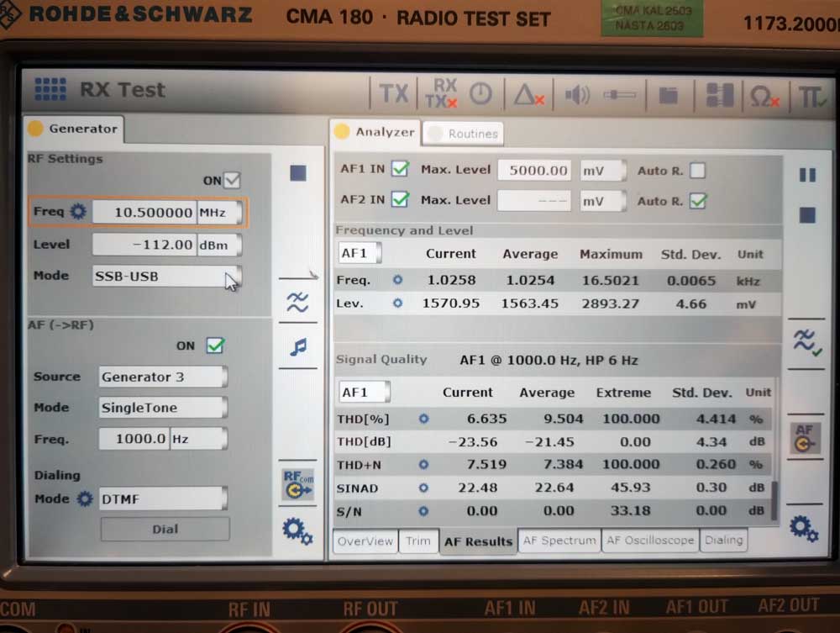
Task: Click the speaker volume icon
Action: coord(577,95)
